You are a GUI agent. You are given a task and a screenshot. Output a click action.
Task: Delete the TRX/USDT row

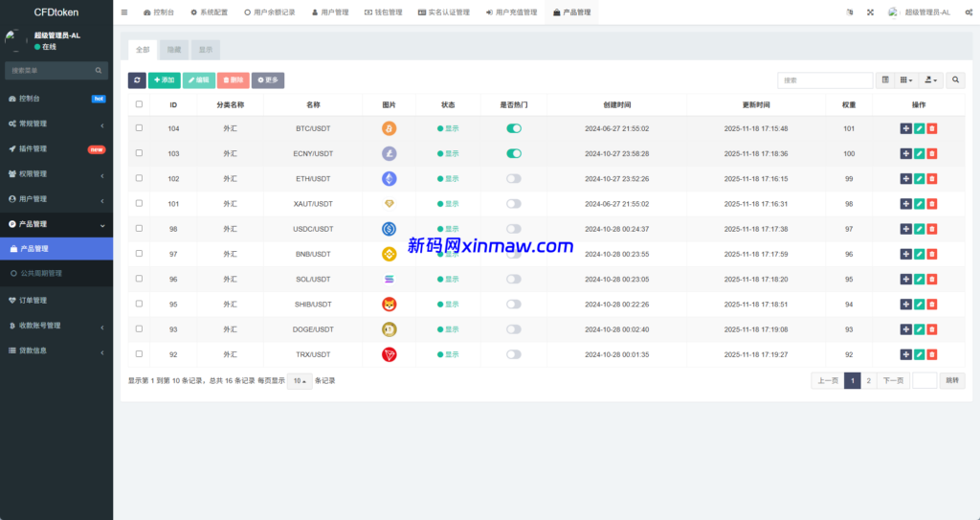pyautogui.click(x=932, y=354)
